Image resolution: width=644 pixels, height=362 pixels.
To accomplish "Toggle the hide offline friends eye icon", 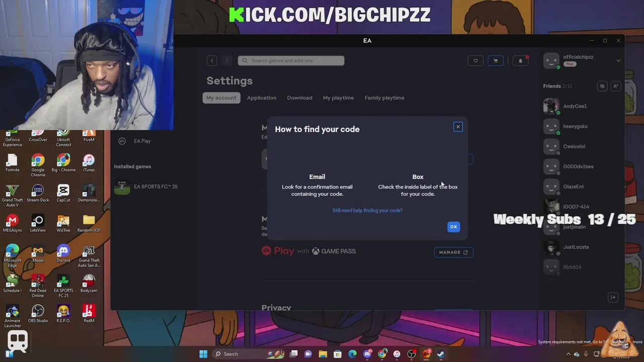I will 602,86.
